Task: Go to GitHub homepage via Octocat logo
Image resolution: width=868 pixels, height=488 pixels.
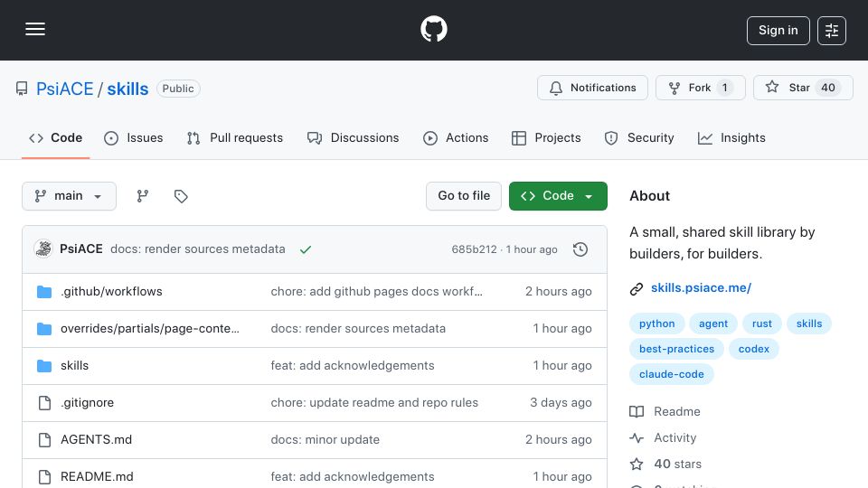Action: 433,29
